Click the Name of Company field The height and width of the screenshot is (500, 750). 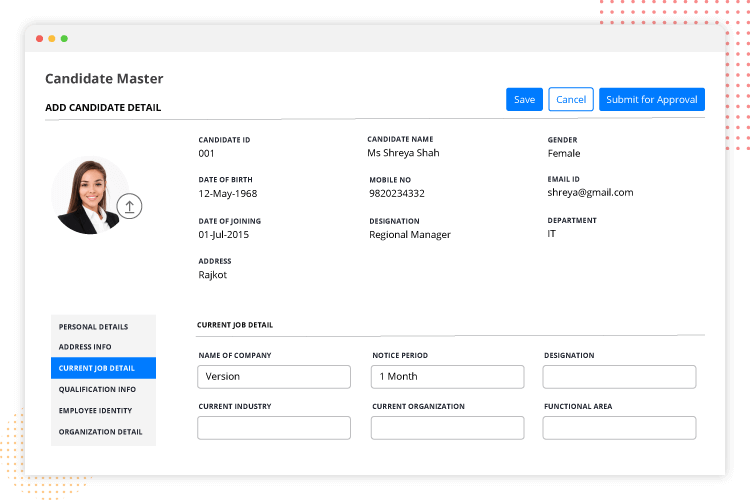[x=274, y=377]
